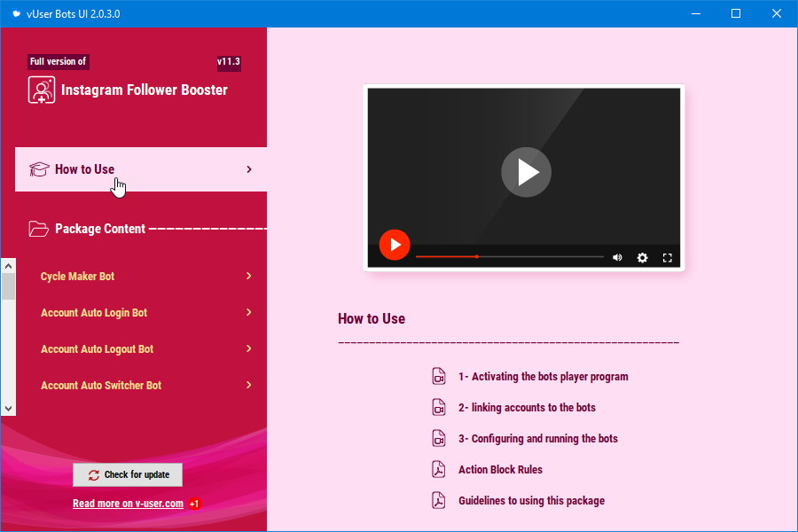
Task: Click video file icon for linking accounts
Action: tap(439, 407)
